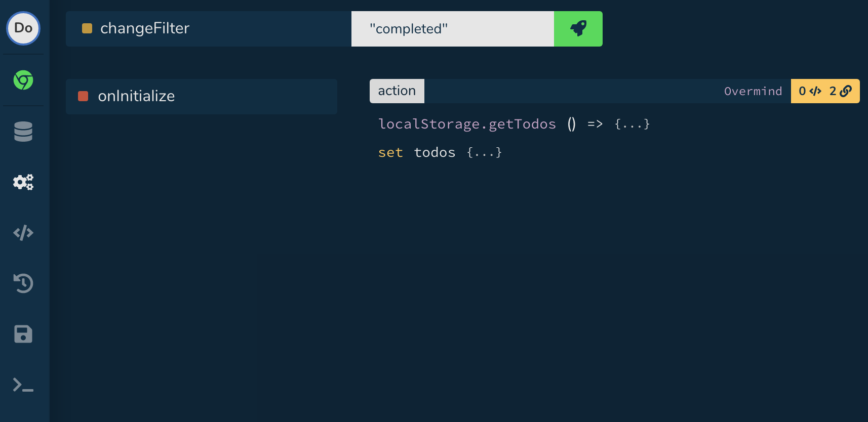Click the Overmind namespace label
This screenshot has height=422, width=868.
[x=753, y=91]
